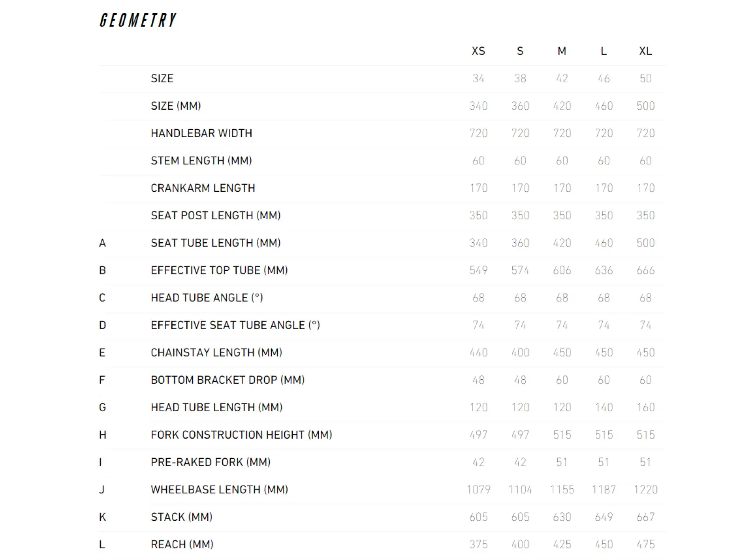Click the L size column header

[x=603, y=51]
